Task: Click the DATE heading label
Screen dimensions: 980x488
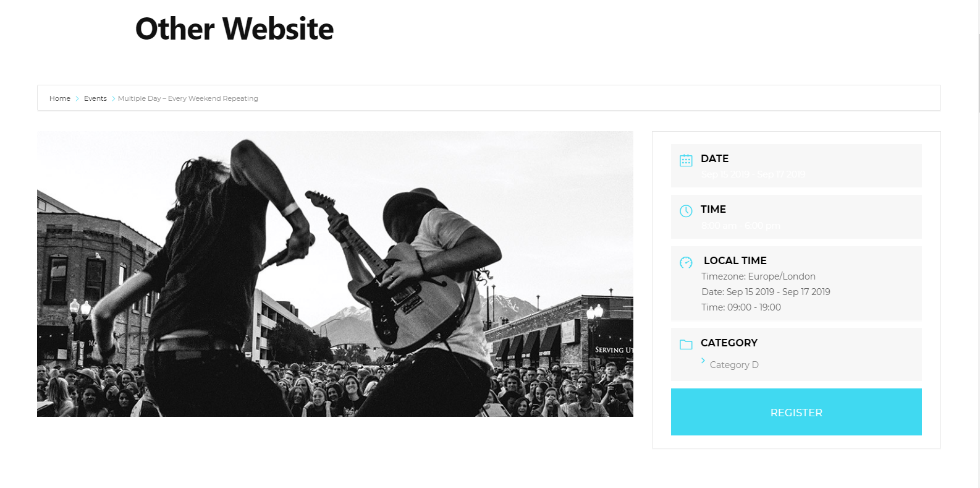Action: pyautogui.click(x=714, y=158)
